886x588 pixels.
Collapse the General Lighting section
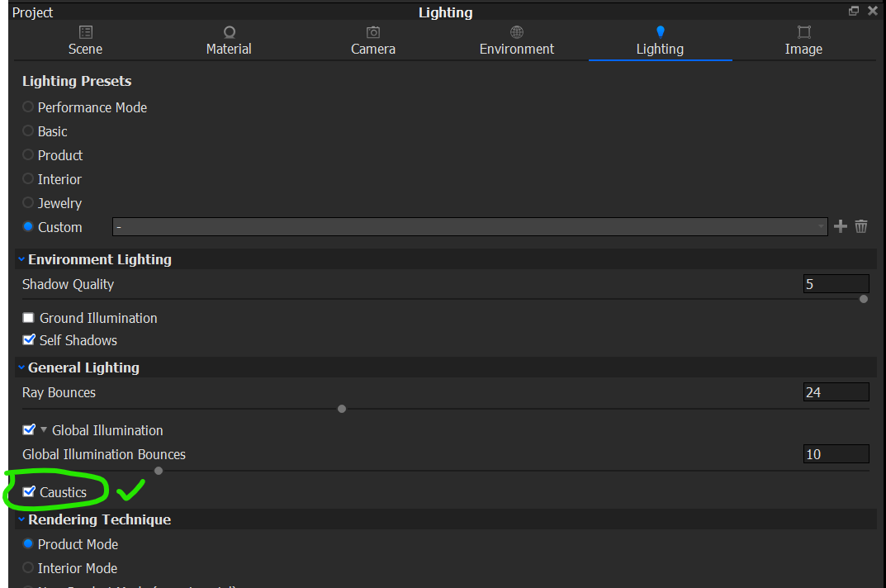point(21,367)
